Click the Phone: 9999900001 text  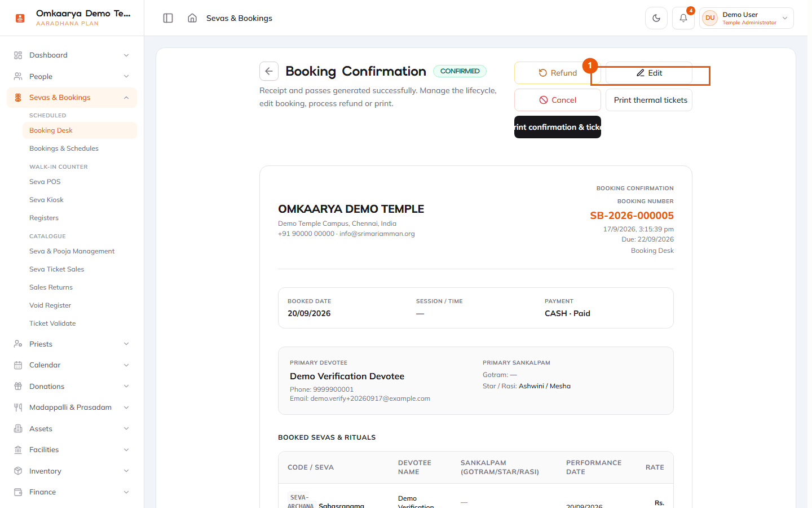pyautogui.click(x=321, y=389)
